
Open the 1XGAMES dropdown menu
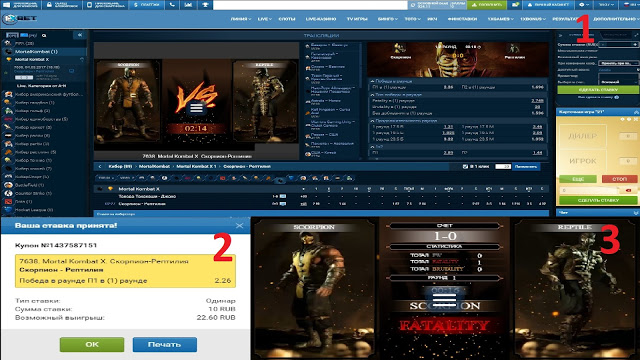[x=500, y=19]
